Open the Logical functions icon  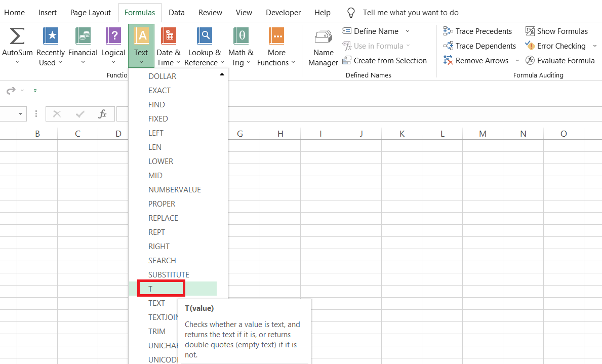pyautogui.click(x=113, y=36)
